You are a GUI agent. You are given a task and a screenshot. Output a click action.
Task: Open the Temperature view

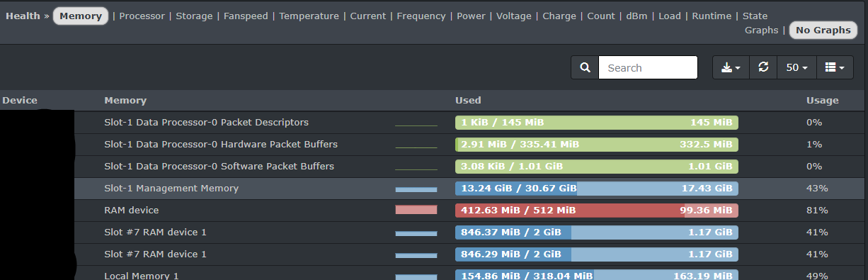[309, 16]
